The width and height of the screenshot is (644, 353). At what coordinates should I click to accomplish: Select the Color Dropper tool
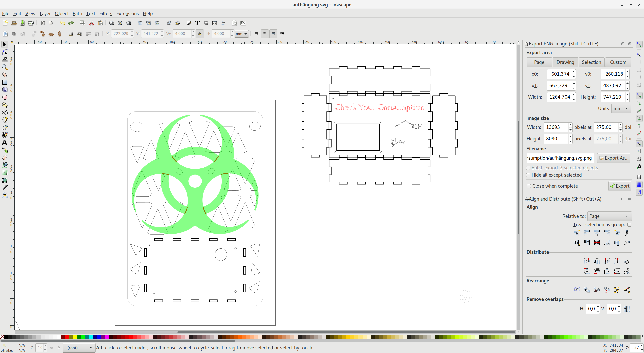[x=5, y=188]
